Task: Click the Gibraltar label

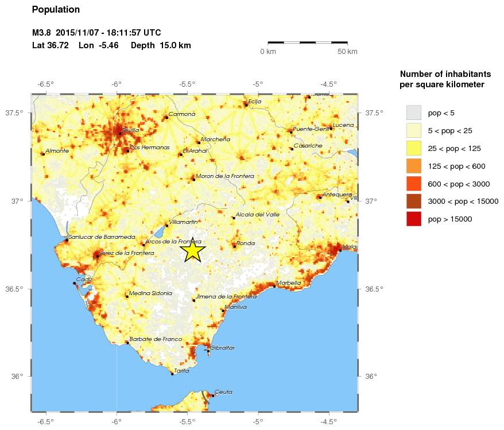Action: 222,347
